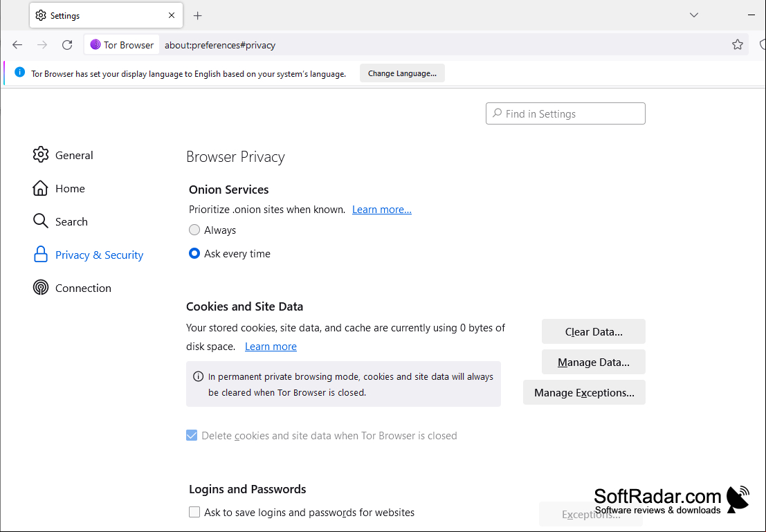Minimize the browser window
This screenshot has width=766, height=532.
[x=751, y=15]
